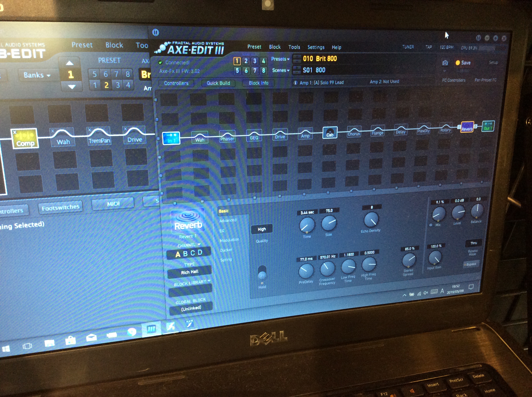
Task: Open the Axe-Edit taskbar icon
Action: 189,324
